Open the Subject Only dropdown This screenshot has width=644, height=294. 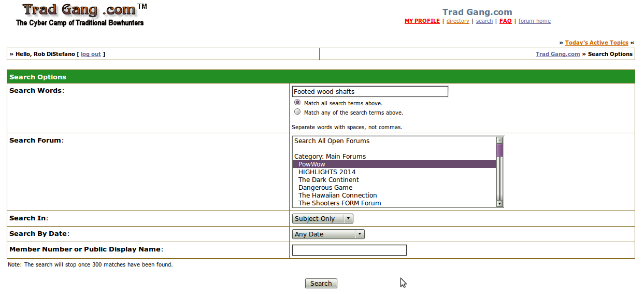(x=323, y=219)
